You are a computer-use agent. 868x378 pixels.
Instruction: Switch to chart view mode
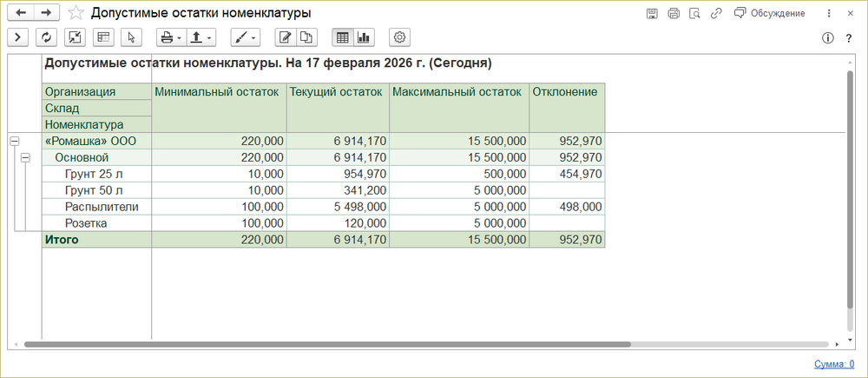tap(364, 37)
